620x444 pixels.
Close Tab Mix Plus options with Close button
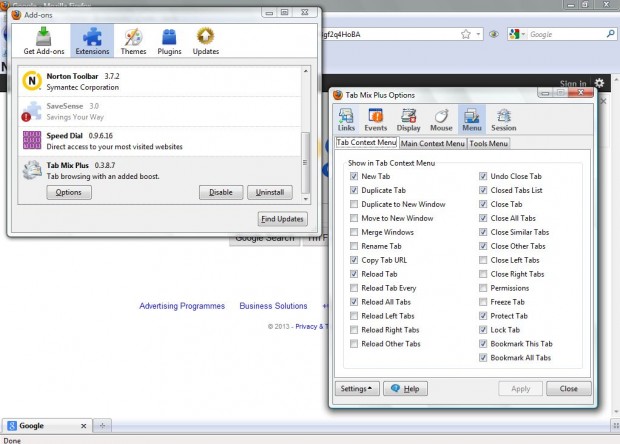[569, 389]
